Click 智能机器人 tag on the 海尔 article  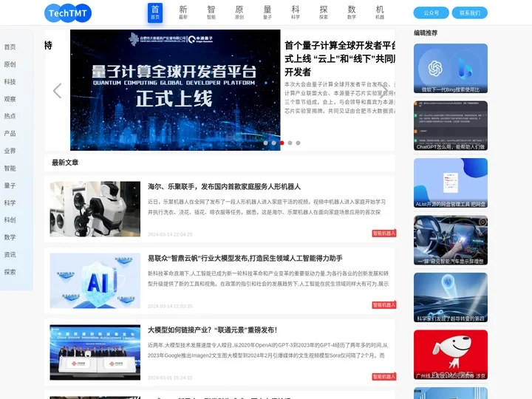(x=383, y=233)
